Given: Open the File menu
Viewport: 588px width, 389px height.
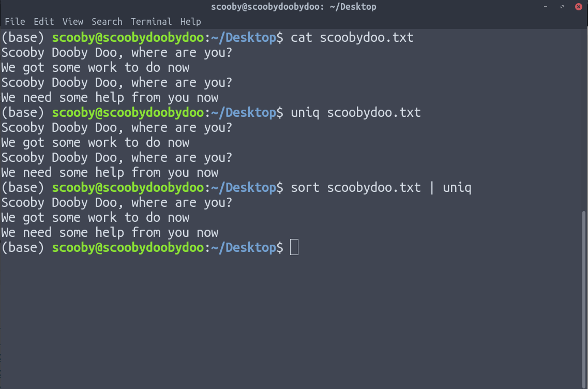Looking at the screenshot, I should tap(14, 22).
